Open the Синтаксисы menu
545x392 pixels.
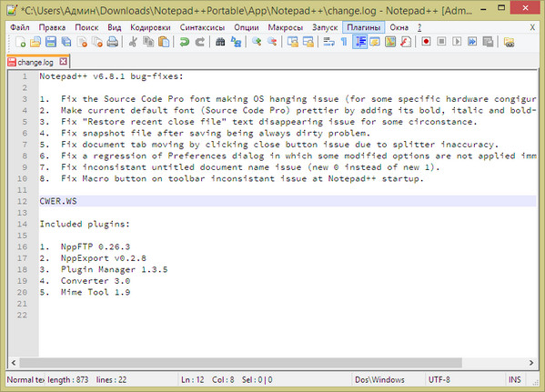(x=202, y=27)
